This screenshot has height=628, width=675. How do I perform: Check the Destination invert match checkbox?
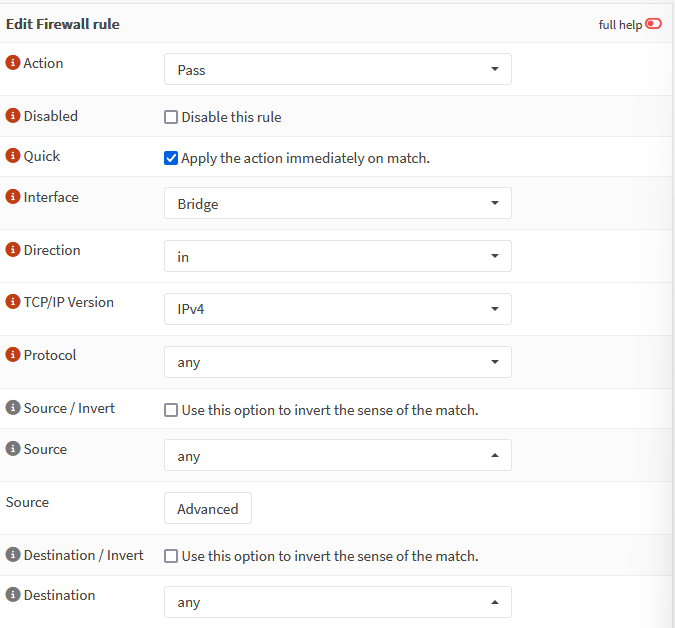(x=171, y=556)
